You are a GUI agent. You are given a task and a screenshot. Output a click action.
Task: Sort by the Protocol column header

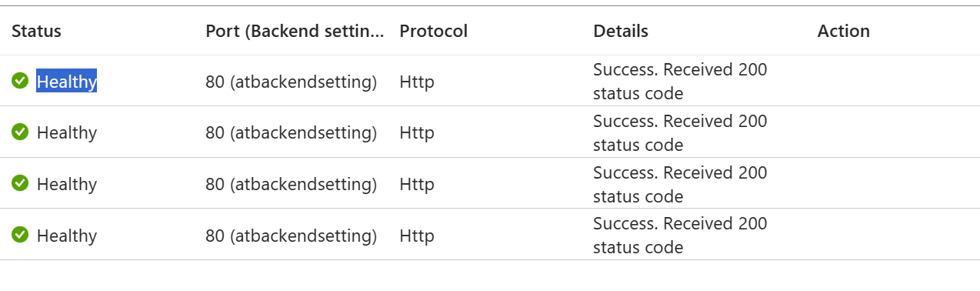click(x=433, y=31)
